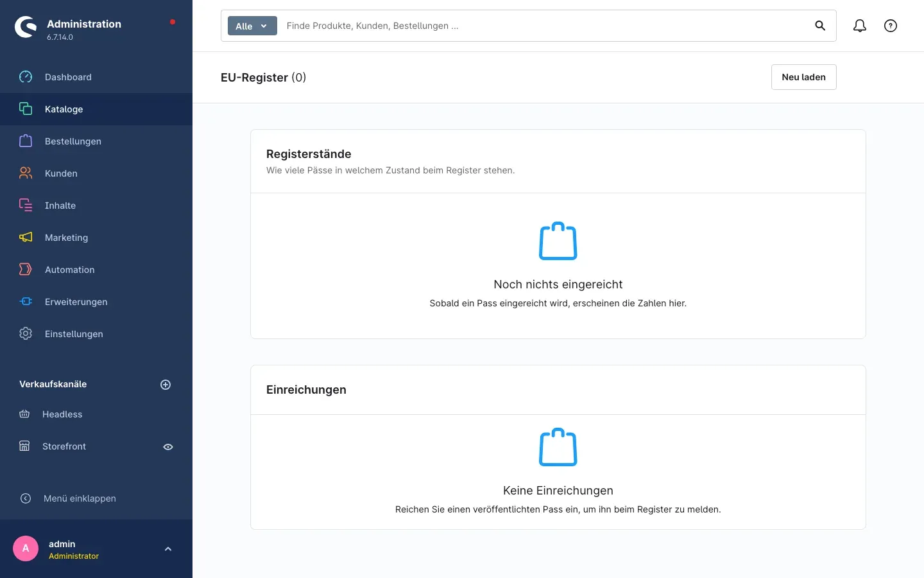924x578 pixels.
Task: Select the Marketing menu item
Action: pos(96,238)
